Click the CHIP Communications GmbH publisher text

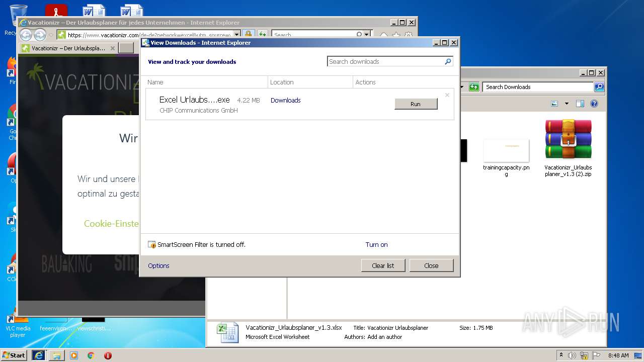click(x=199, y=111)
